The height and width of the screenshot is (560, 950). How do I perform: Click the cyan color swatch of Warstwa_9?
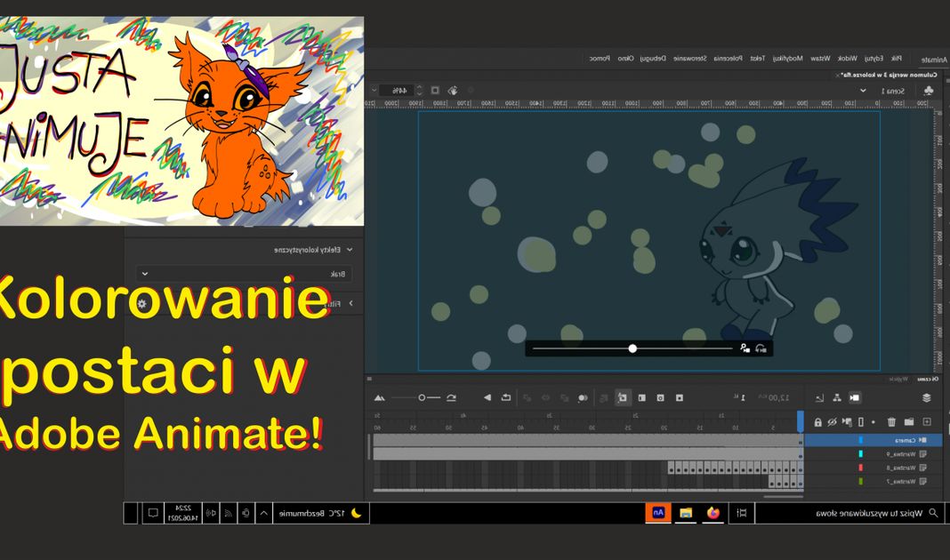tap(861, 454)
